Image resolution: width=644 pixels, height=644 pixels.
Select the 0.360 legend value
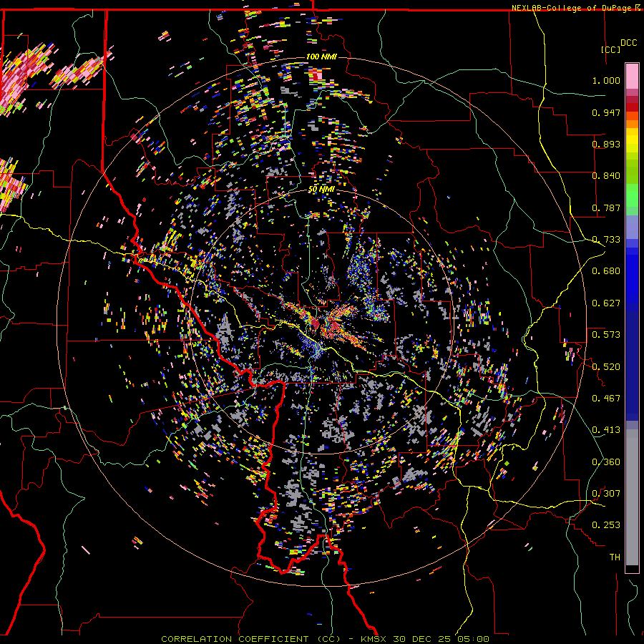(606, 462)
